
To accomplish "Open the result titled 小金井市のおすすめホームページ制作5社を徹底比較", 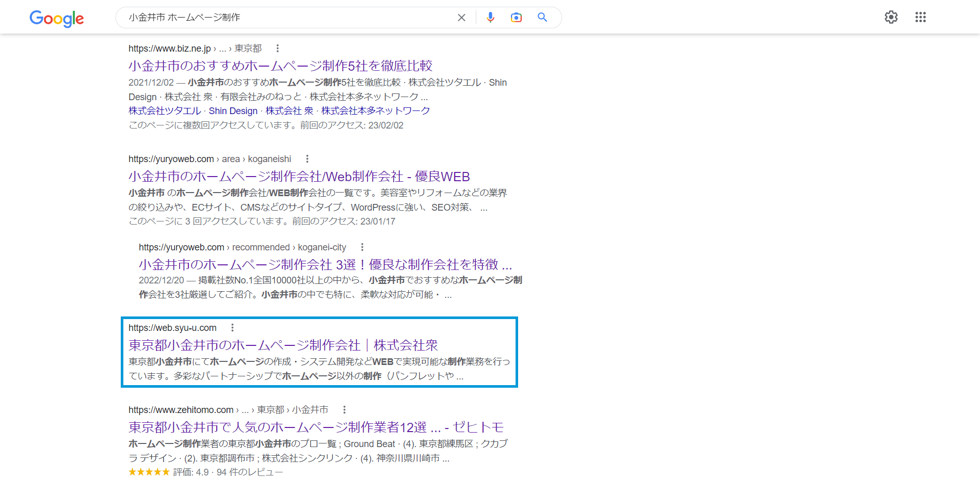I will coord(280,66).
